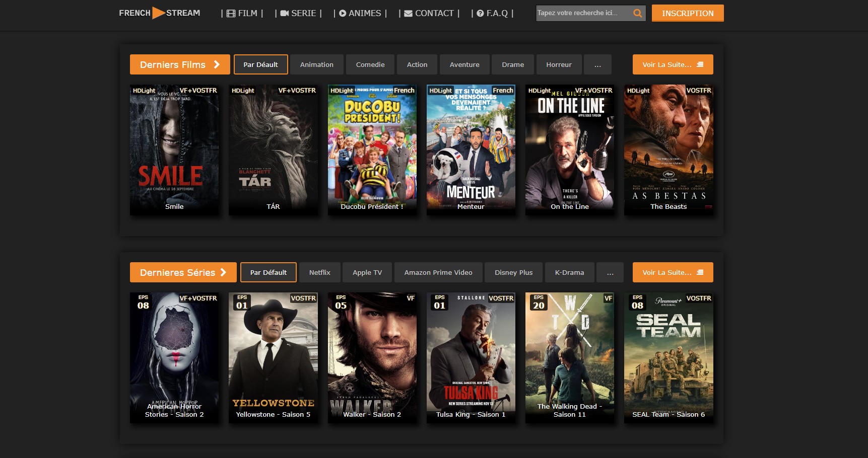Open the SERIE menu

click(298, 13)
